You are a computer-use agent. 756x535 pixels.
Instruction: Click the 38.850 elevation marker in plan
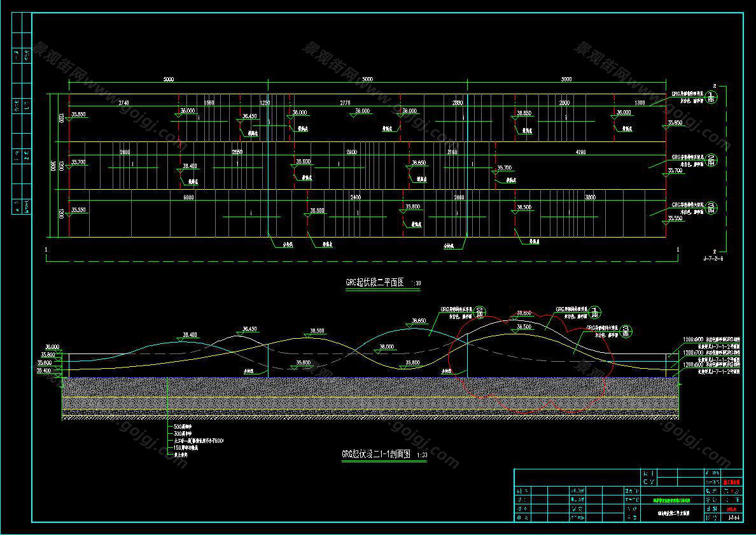pos(524,113)
